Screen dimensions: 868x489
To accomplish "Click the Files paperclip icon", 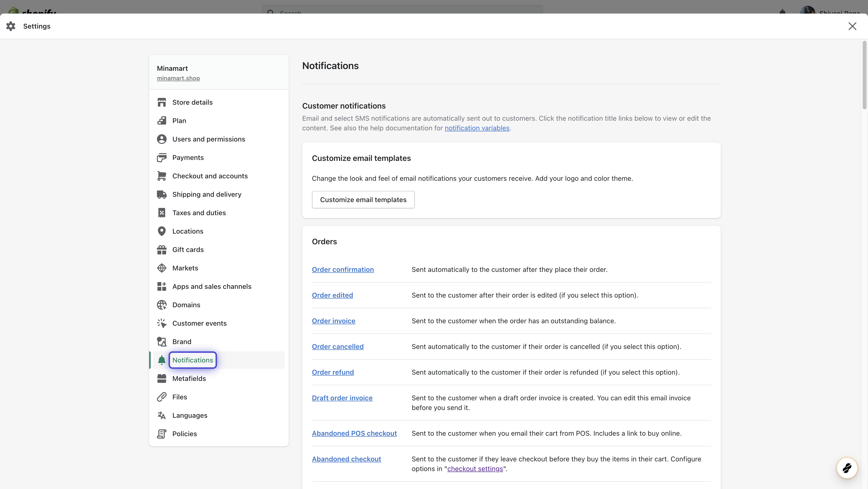I will coord(162,397).
